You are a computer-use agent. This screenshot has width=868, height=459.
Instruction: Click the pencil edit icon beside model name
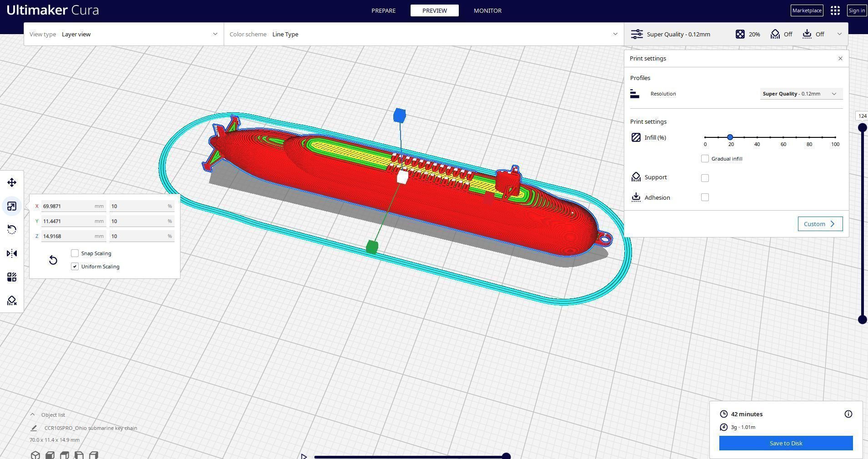(x=34, y=428)
